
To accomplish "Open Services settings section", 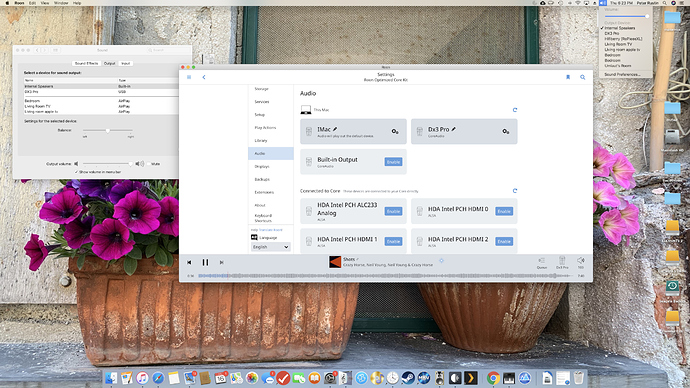I will pos(262,102).
